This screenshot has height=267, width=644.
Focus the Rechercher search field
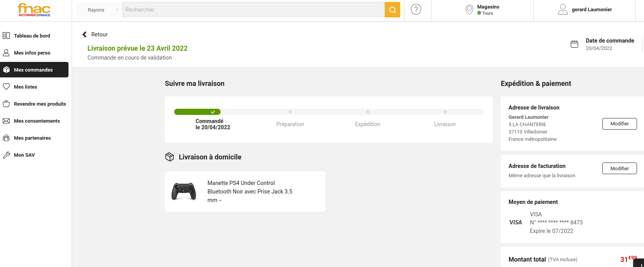tap(253, 10)
